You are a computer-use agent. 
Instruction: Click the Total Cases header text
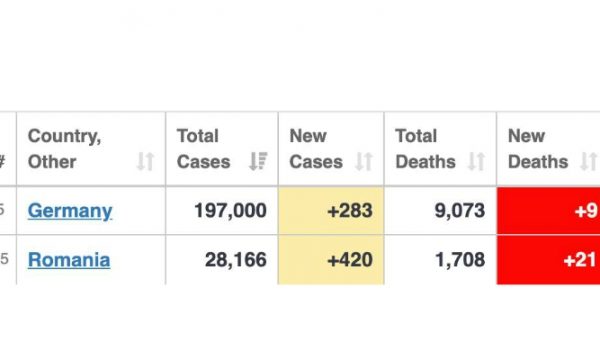click(204, 149)
